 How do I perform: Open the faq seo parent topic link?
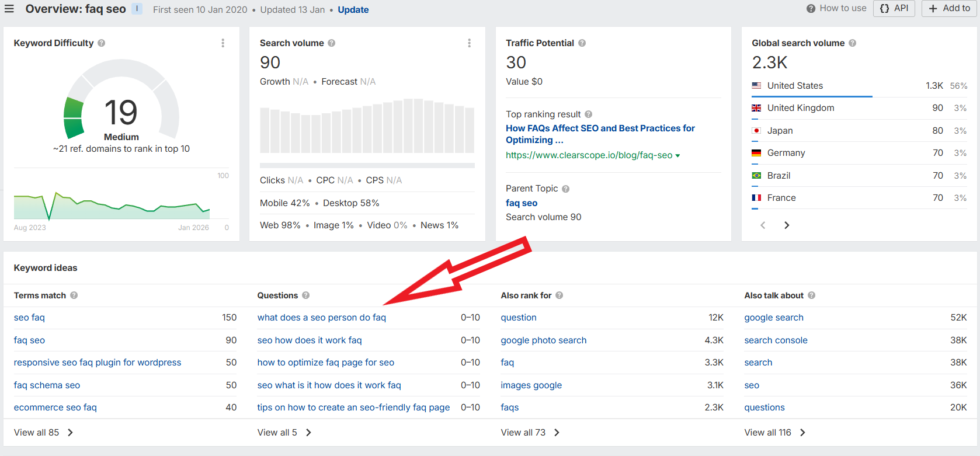522,203
